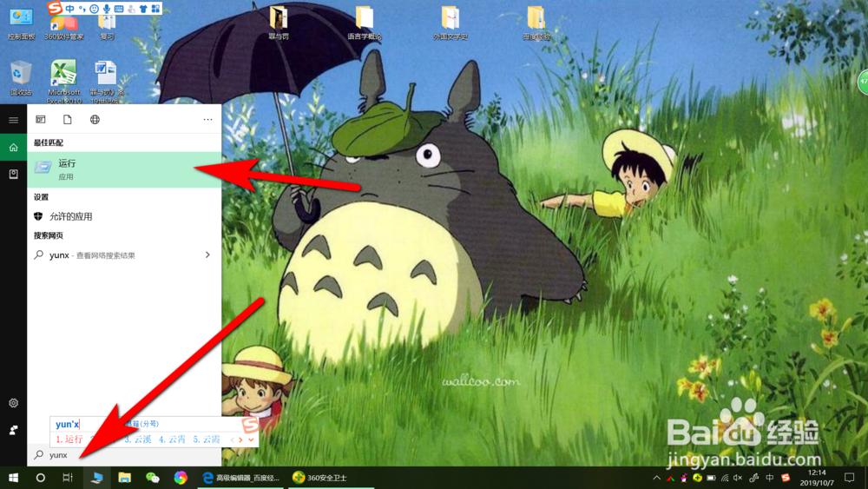Select the 罪与罚 Word document on desktop
The image size is (868, 489).
[106, 82]
